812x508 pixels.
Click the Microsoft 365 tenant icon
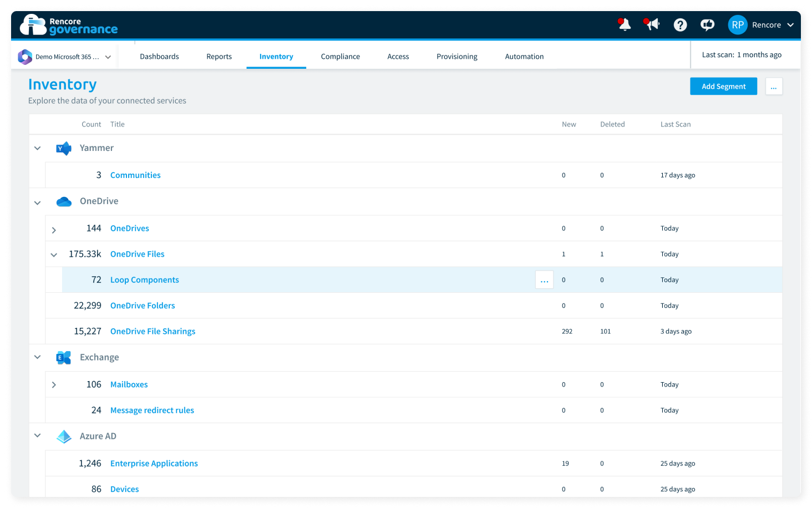(25, 57)
